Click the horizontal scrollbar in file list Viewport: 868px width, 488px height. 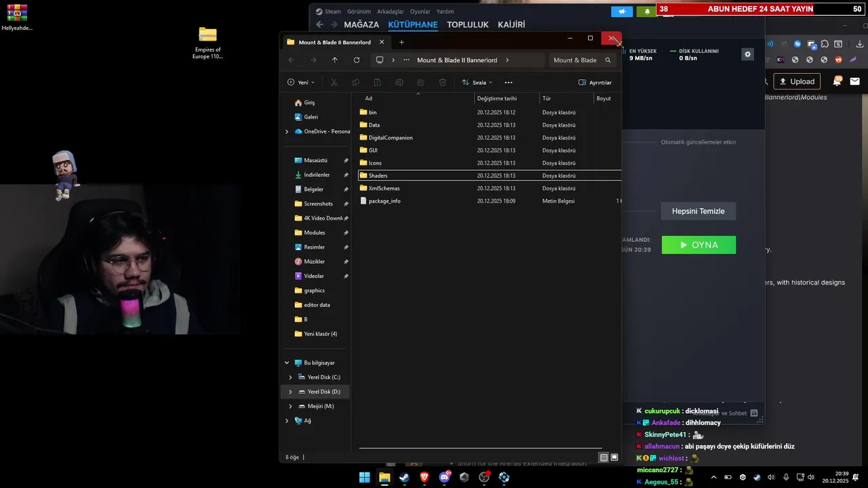[480, 448]
